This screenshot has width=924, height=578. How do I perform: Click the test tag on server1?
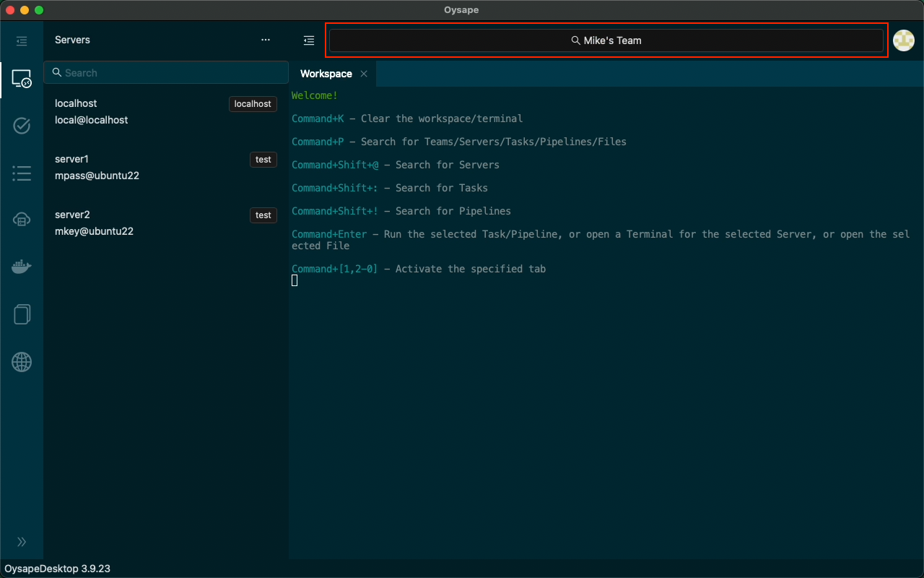point(263,160)
